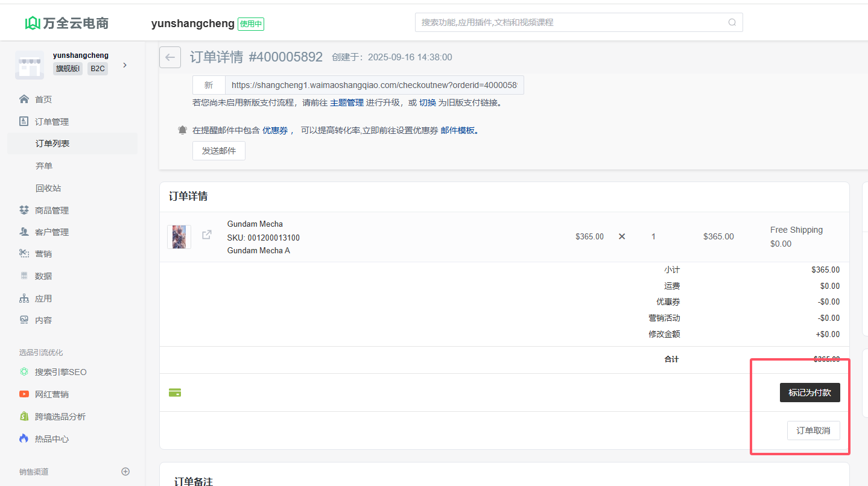
Task: Open 弃单 in the sidebar
Action: 44,166
